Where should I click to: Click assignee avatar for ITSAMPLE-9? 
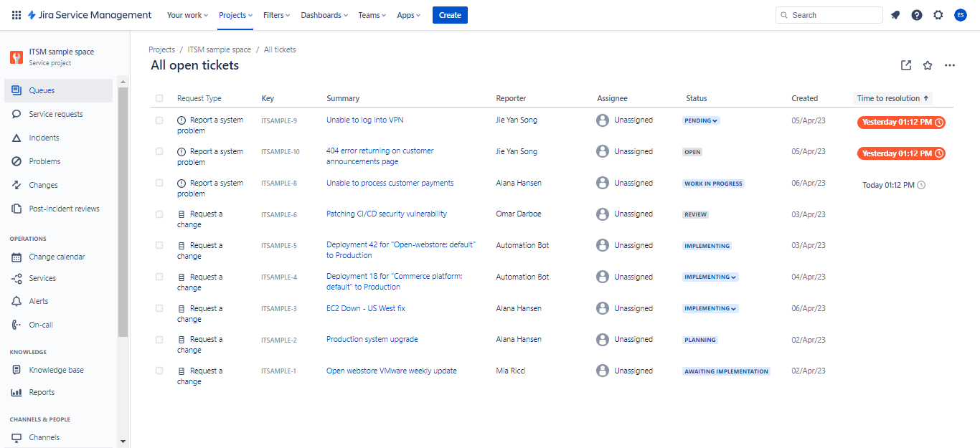(x=603, y=120)
